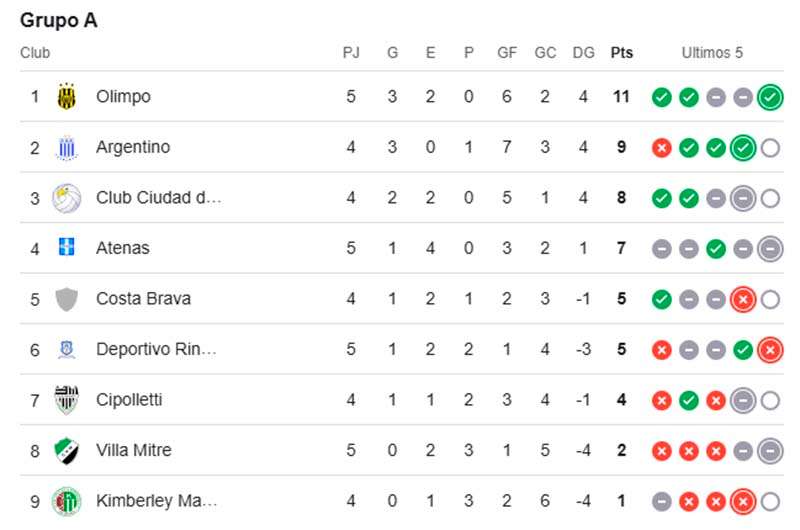Click the Villa Mitre green shield icon

(x=66, y=450)
